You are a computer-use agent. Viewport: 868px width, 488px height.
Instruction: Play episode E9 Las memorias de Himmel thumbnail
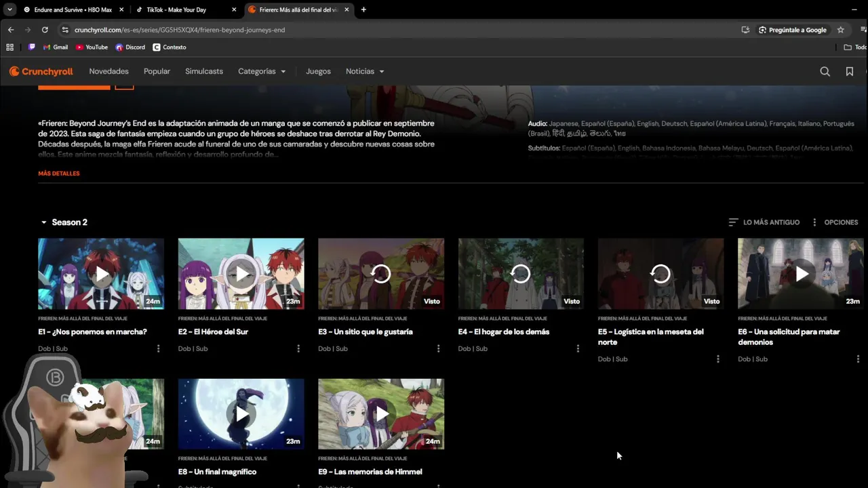[x=381, y=414]
